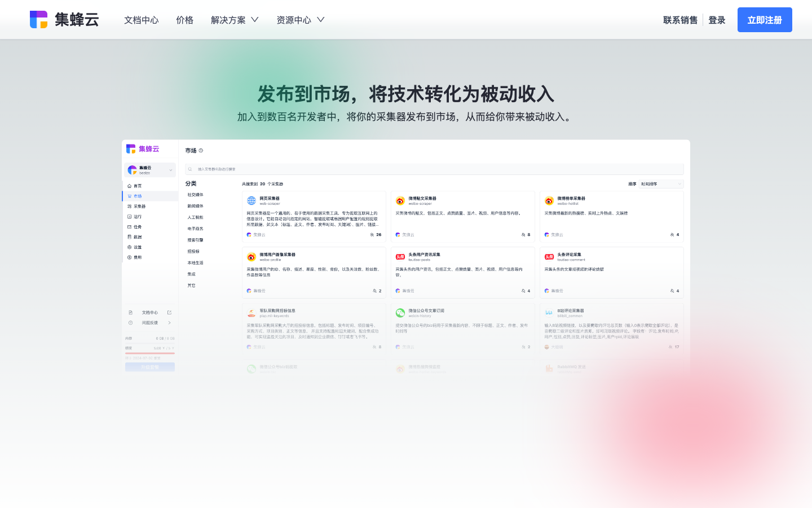Select the 搜索引擎 category
This screenshot has width=812, height=508.
point(195,240)
